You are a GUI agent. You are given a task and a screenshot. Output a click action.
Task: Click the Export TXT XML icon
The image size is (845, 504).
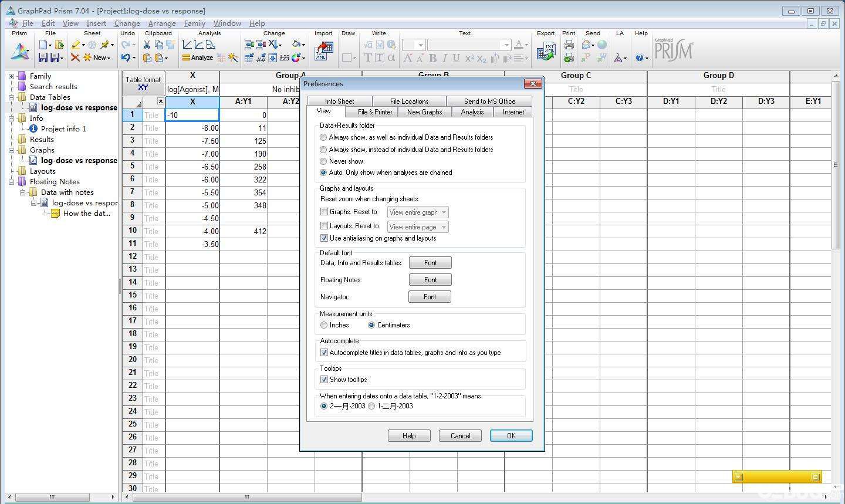(546, 51)
